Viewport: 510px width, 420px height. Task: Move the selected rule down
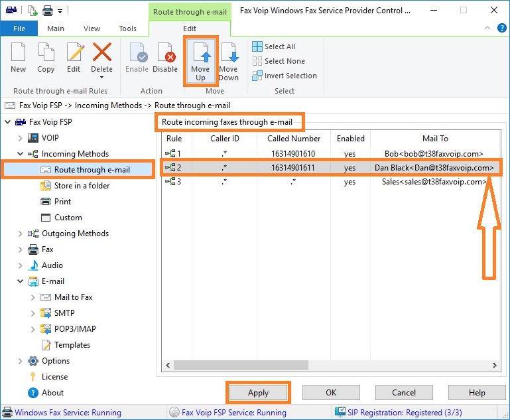click(229, 61)
